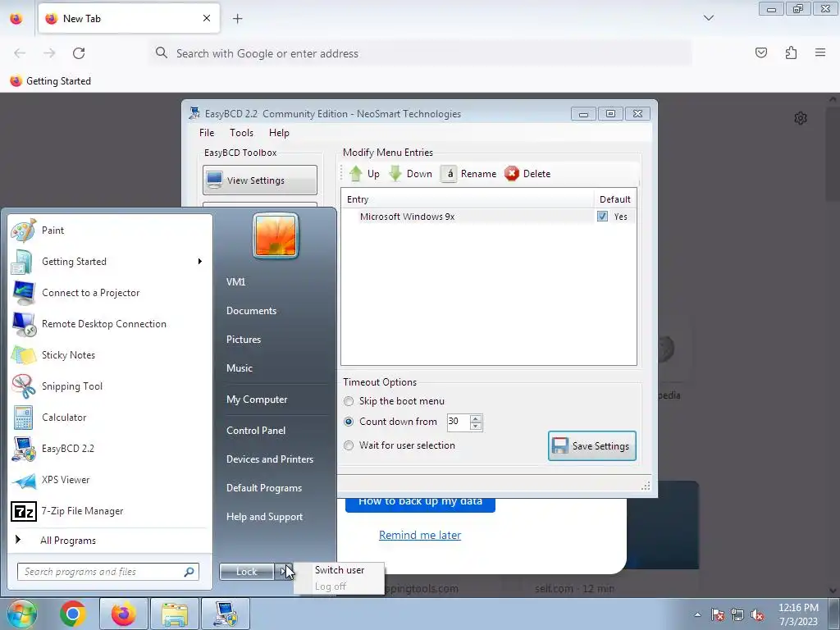840x630 pixels.
Task: Open EasyBCD 2.2 from Start menu
Action: pyautogui.click(x=110, y=449)
